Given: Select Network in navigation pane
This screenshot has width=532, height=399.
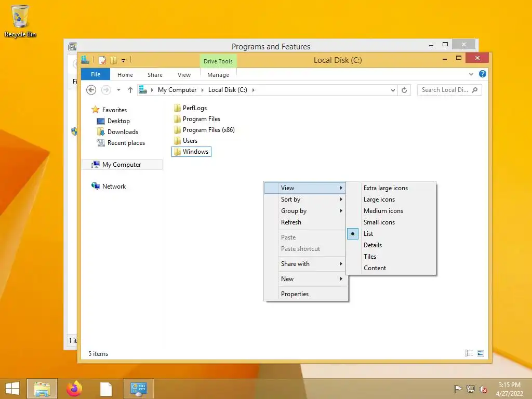Looking at the screenshot, I should coord(114,187).
